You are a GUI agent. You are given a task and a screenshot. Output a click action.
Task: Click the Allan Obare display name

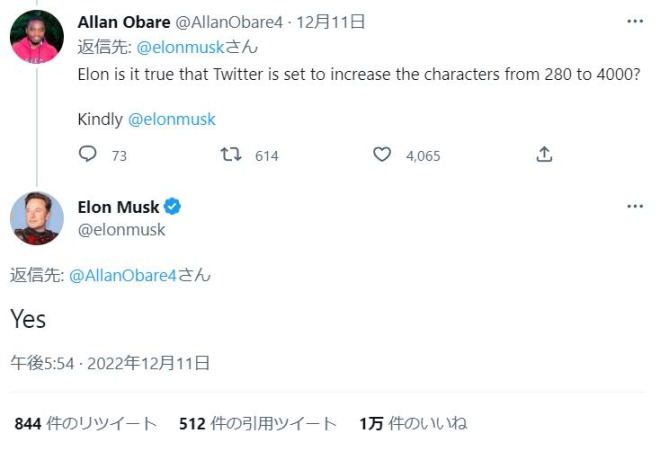123,22
